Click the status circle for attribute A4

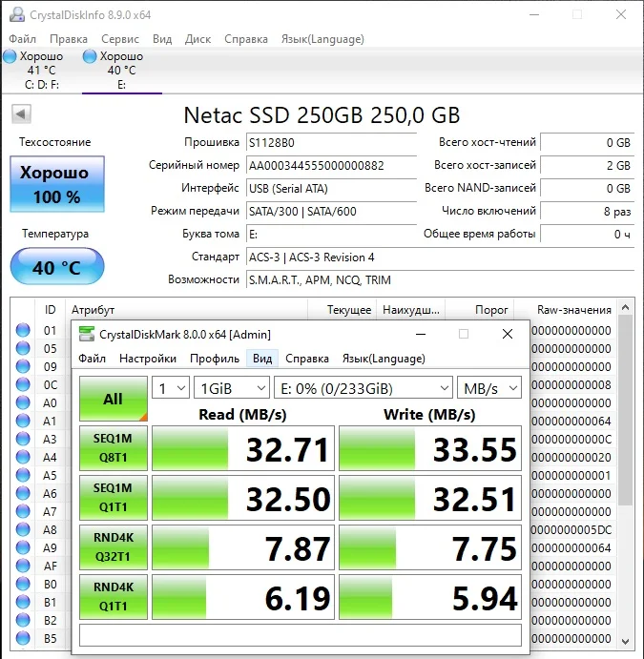23,457
